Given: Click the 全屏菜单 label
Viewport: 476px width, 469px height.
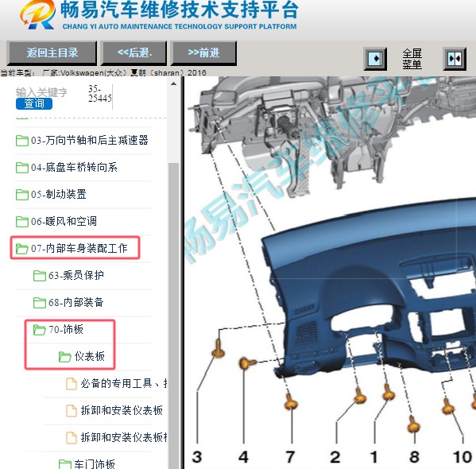Looking at the screenshot, I should pos(412,59).
